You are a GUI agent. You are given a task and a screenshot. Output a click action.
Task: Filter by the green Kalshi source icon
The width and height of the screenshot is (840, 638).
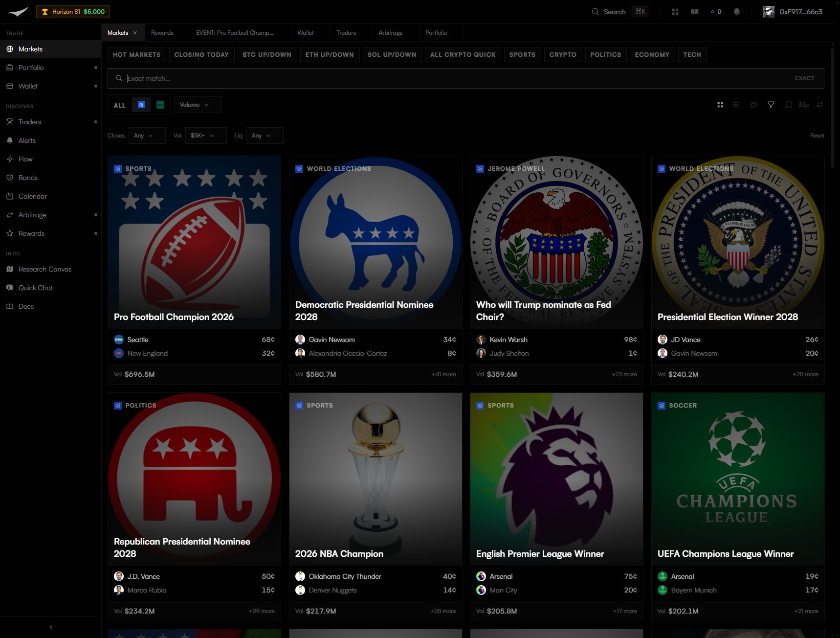point(160,105)
